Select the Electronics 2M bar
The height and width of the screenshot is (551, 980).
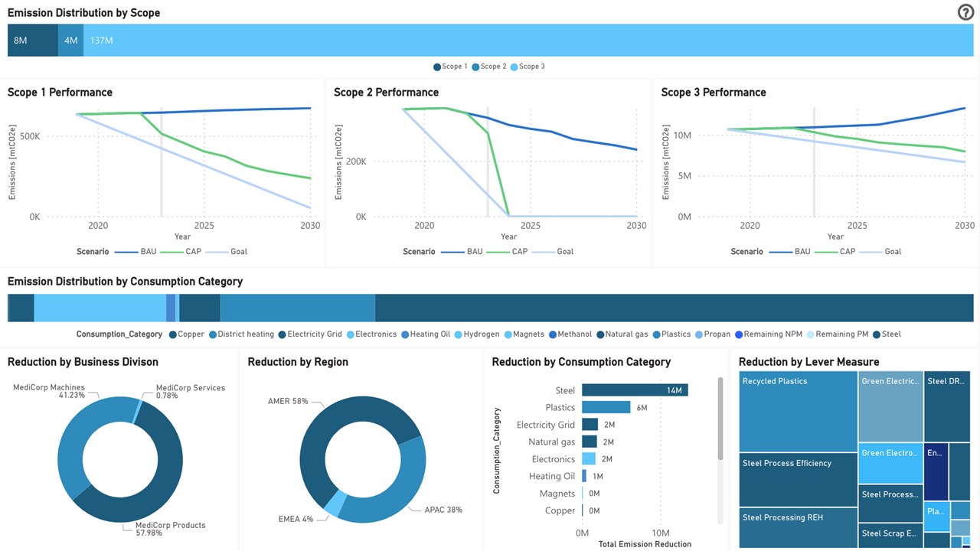coord(589,459)
